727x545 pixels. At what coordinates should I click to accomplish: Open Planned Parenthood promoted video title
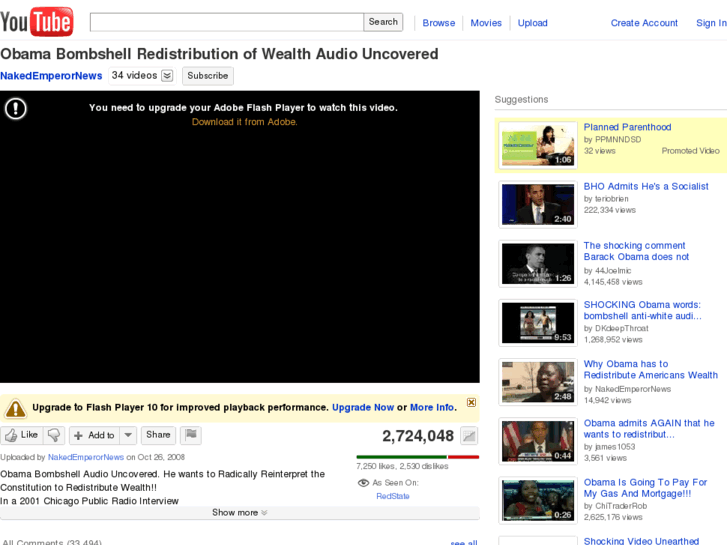click(627, 127)
